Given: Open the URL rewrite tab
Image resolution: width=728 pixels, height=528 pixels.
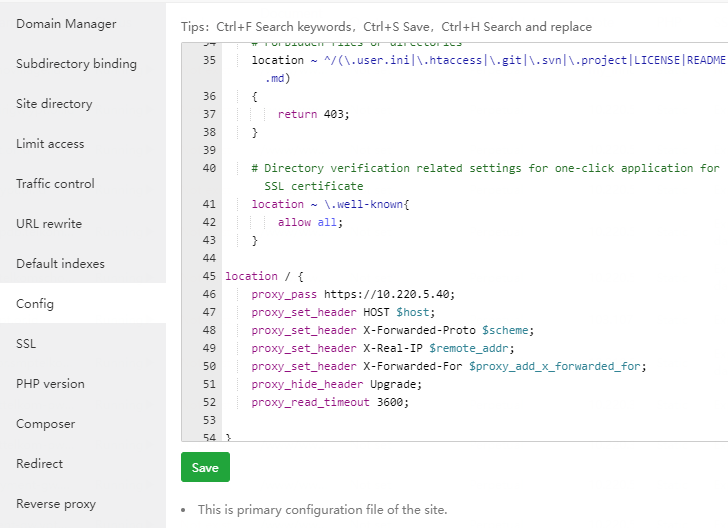Looking at the screenshot, I should [x=49, y=224].
